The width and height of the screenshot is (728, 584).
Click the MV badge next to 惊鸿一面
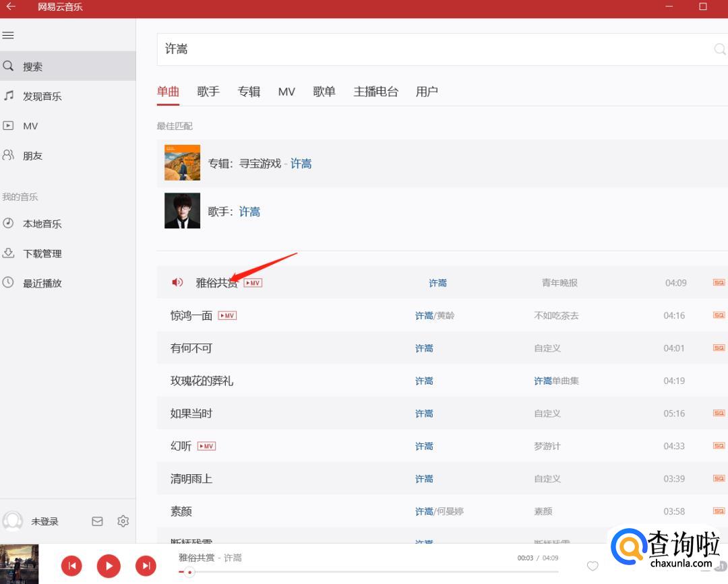coord(228,316)
